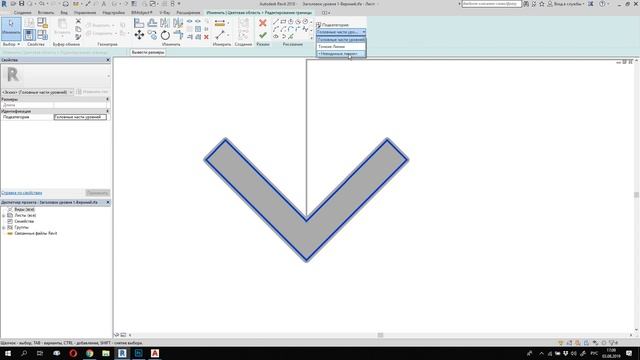This screenshot has width=640, height=360.
Task: Select 'Семейства' in project browser
Action: pyautogui.click(x=24, y=221)
